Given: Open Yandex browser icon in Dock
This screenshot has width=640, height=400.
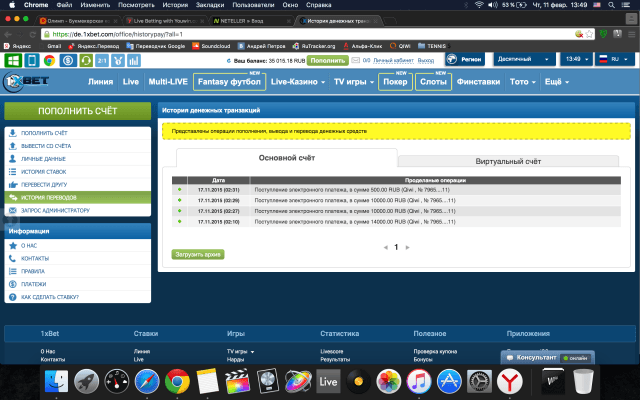Looking at the screenshot, I should (509, 381).
